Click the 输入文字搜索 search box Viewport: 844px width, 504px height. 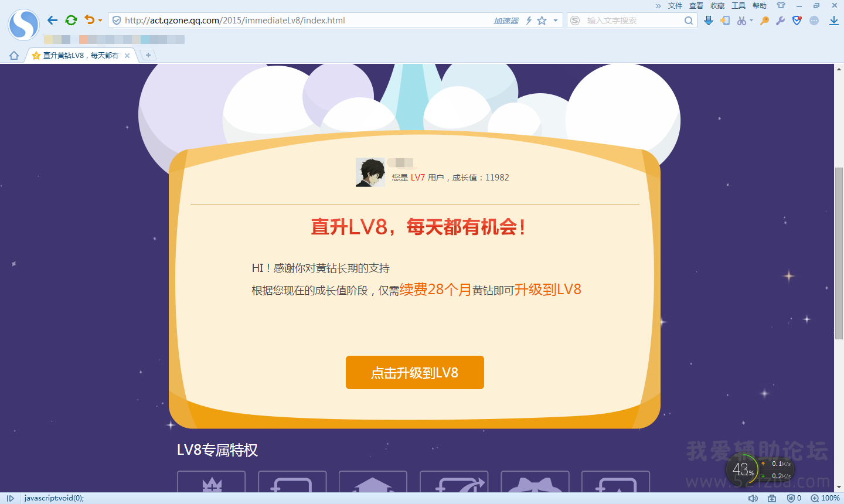[633, 21]
